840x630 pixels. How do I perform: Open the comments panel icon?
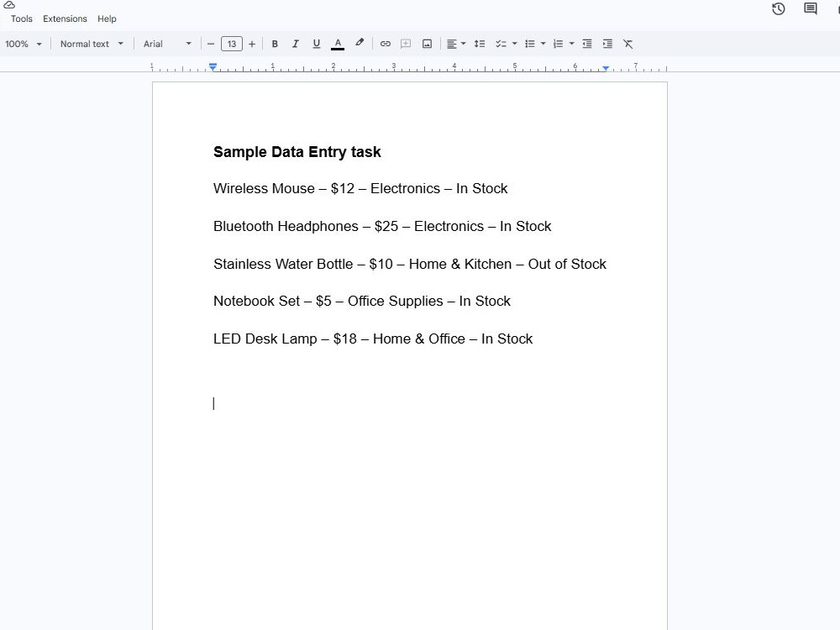811,8
